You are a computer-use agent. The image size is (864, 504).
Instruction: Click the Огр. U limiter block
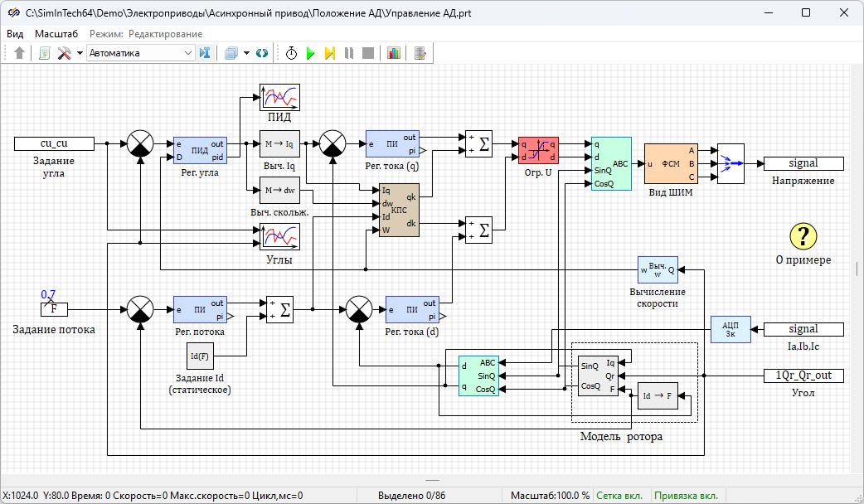(x=538, y=150)
